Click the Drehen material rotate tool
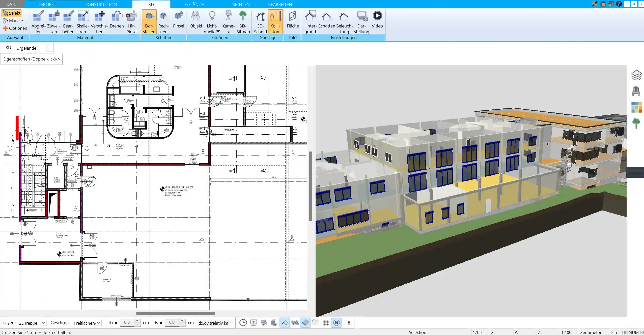The width and height of the screenshot is (644, 335). [117, 19]
